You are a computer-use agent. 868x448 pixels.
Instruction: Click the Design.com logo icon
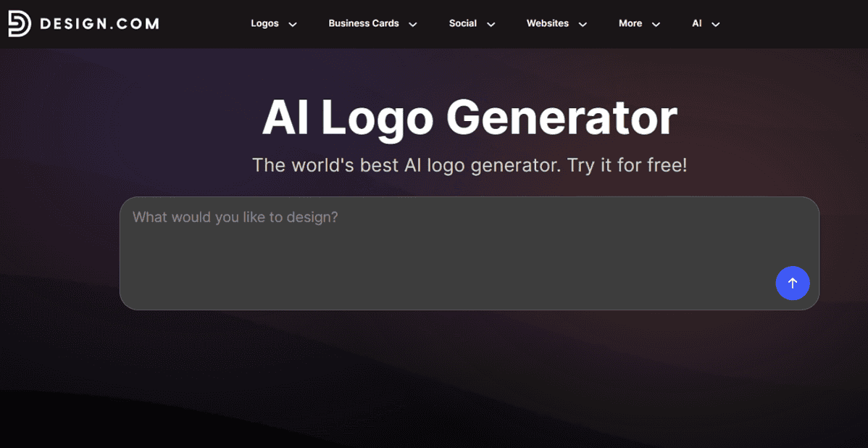(20, 24)
